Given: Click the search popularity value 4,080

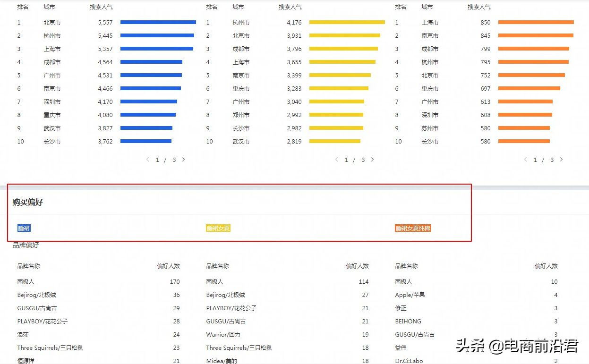Looking at the screenshot, I should tap(105, 115).
